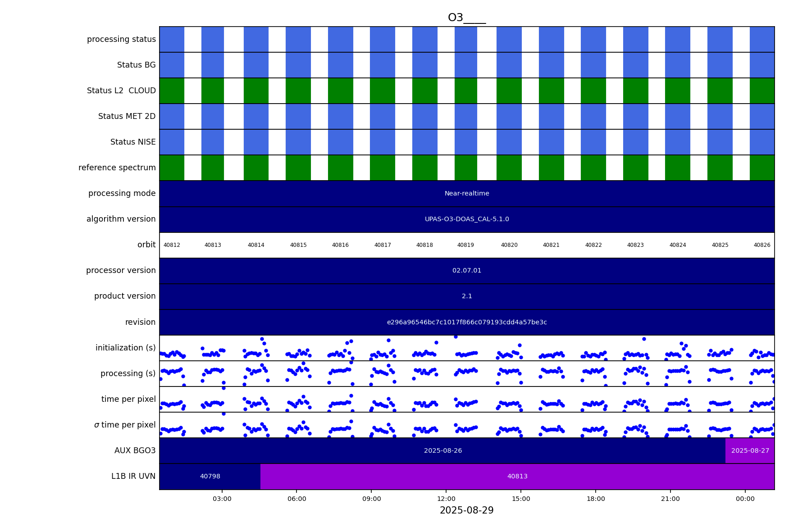
Task: Click the purple AUX BGO3 2025-08-27 segment
Action: 750,451
